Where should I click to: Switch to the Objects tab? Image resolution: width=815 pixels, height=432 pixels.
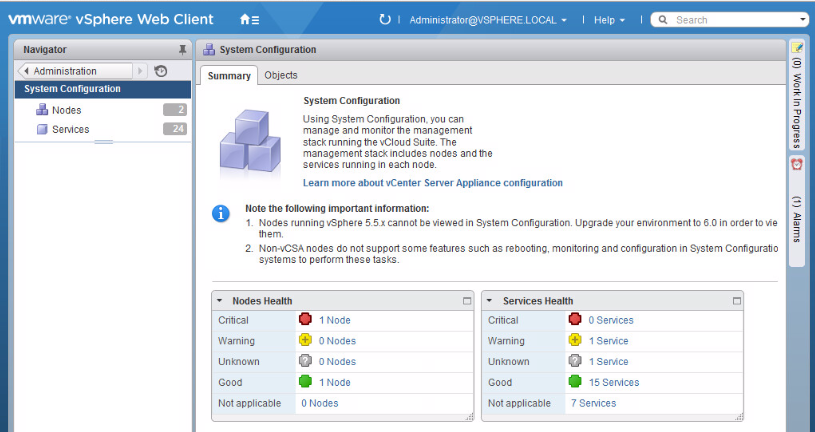pyautogui.click(x=281, y=75)
